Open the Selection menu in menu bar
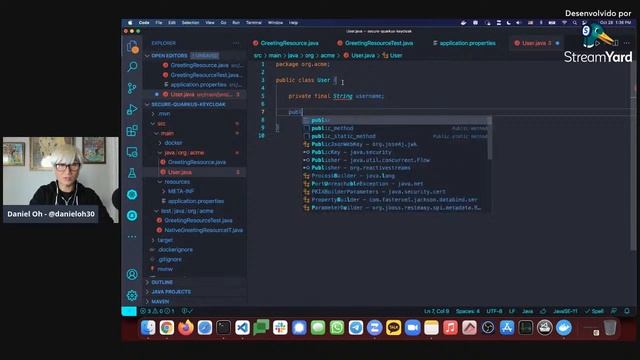 (x=190, y=23)
